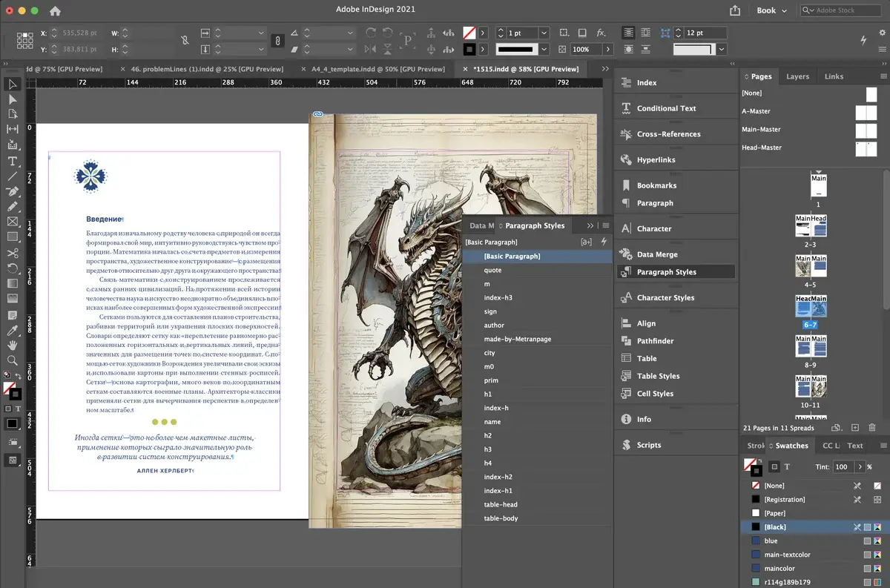890x588 pixels.
Task: Select the Gradient Swatch tool
Action: (x=12, y=283)
